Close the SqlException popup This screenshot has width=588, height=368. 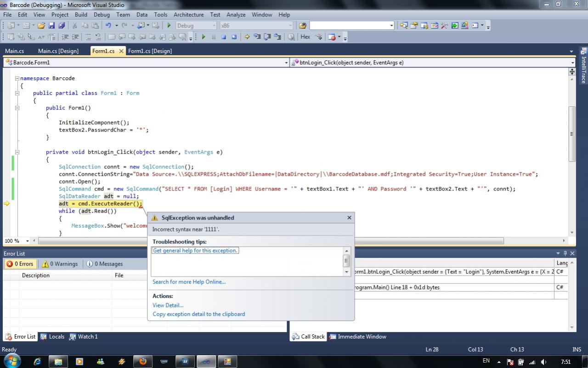pos(349,218)
